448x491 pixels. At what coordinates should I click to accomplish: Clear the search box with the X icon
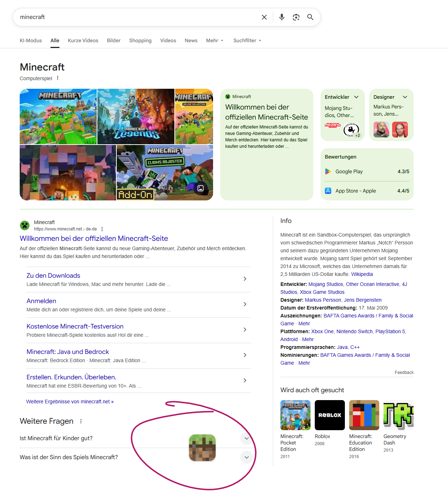(x=264, y=17)
